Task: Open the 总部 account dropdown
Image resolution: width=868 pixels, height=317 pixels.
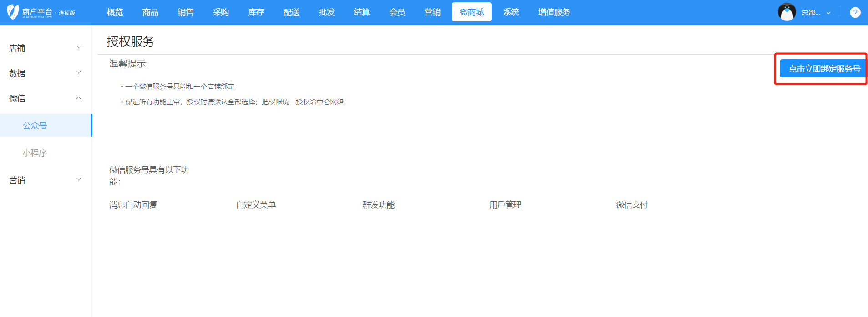Action: (816, 13)
